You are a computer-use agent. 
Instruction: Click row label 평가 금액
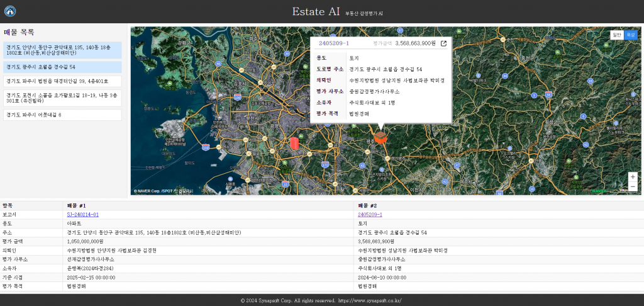tap(11, 241)
